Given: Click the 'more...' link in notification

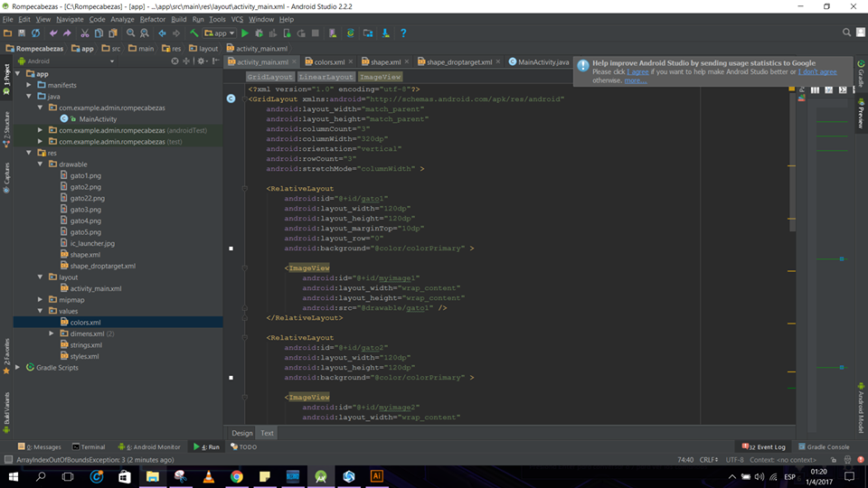Looking at the screenshot, I should [x=636, y=80].
